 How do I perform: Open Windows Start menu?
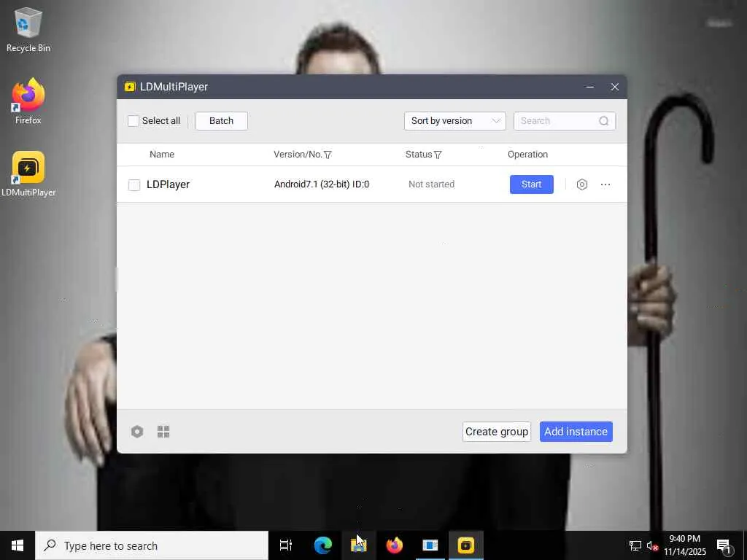[18, 545]
